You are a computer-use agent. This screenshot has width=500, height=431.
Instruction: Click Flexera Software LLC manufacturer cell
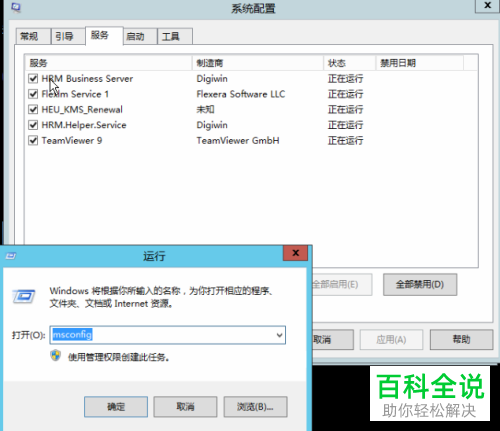[x=241, y=94]
